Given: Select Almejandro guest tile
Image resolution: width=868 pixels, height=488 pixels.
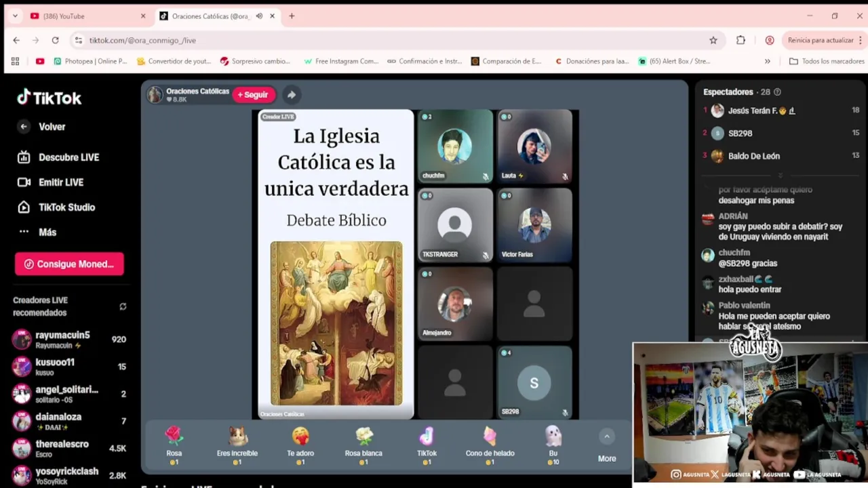Looking at the screenshot, I should pos(455,304).
